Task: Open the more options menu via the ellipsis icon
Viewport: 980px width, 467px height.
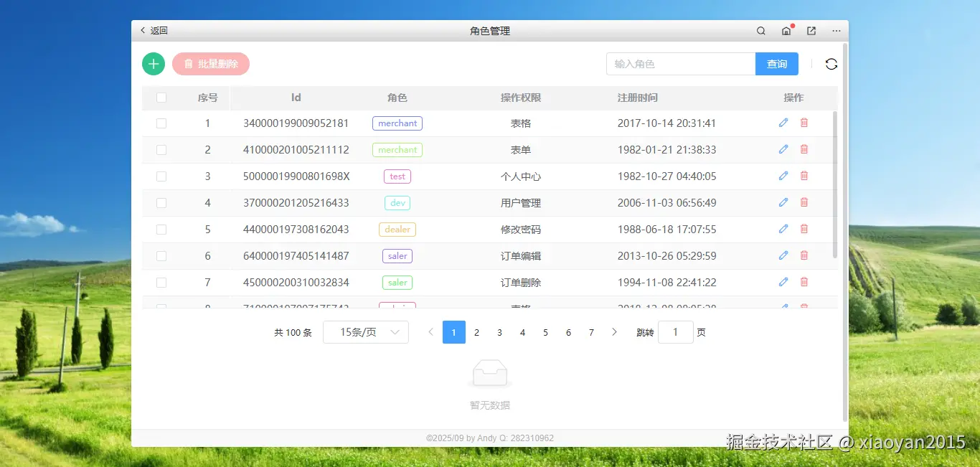Action: (x=836, y=31)
